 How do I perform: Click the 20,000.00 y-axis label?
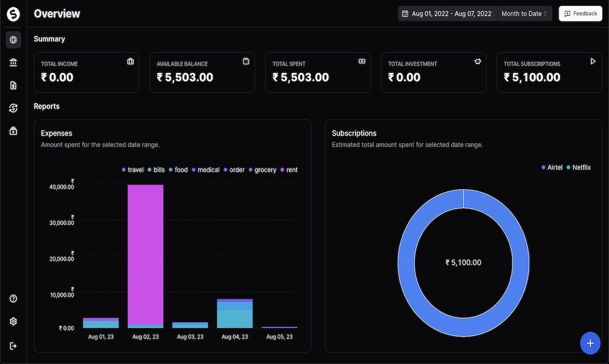(x=62, y=256)
